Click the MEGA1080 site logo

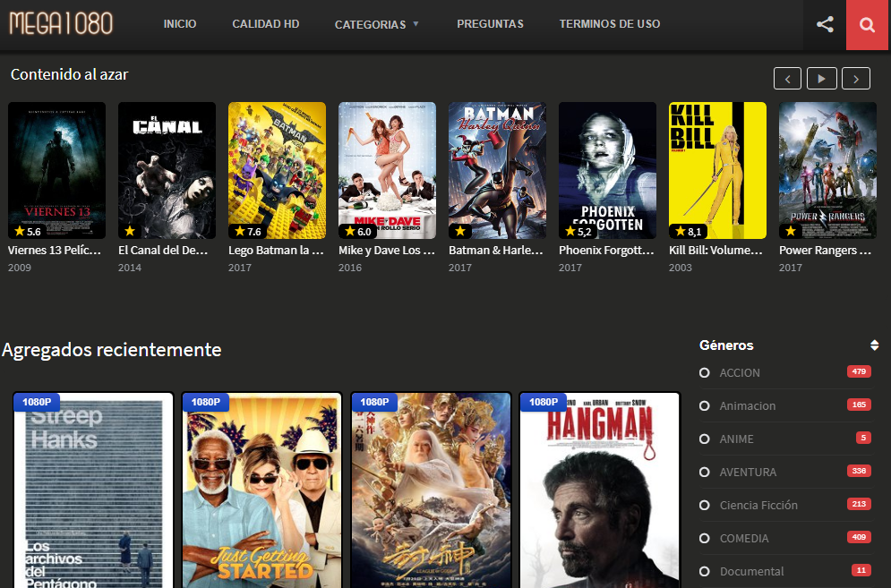(x=61, y=24)
